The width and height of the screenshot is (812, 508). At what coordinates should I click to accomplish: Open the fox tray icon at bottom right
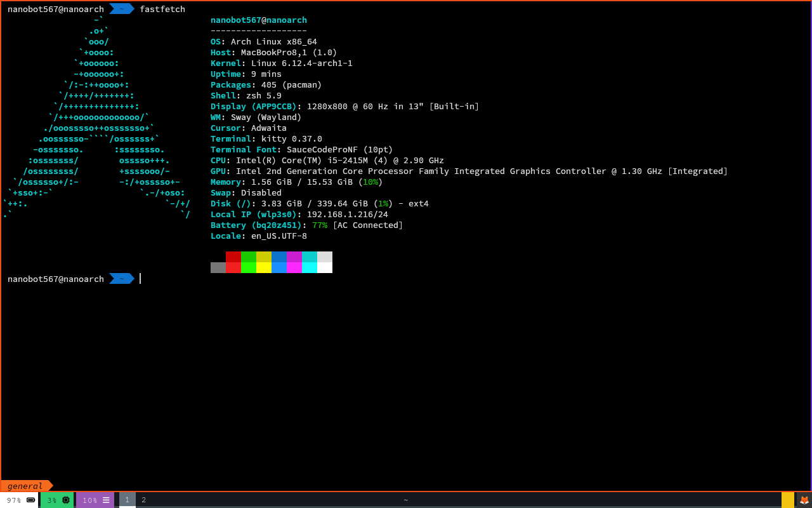tap(804, 500)
